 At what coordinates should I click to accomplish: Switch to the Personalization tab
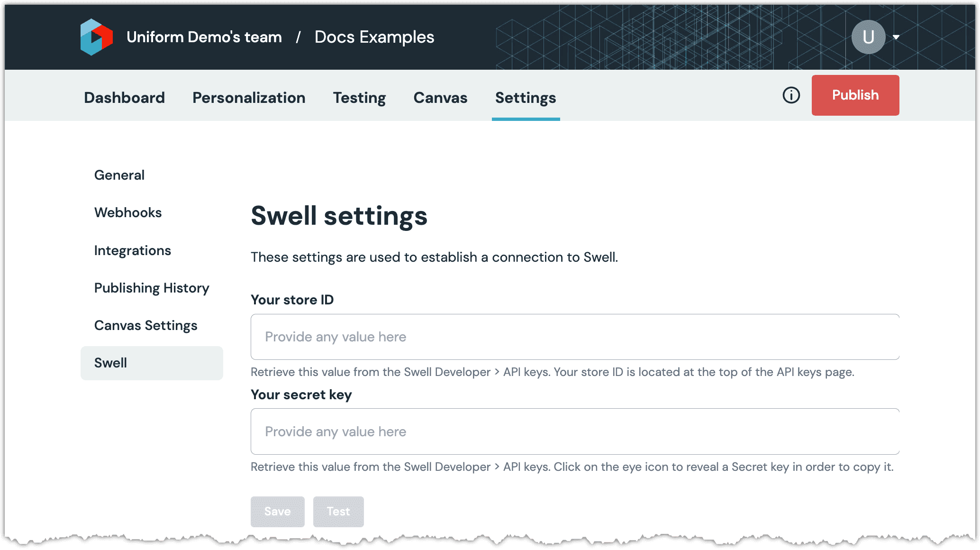click(249, 98)
